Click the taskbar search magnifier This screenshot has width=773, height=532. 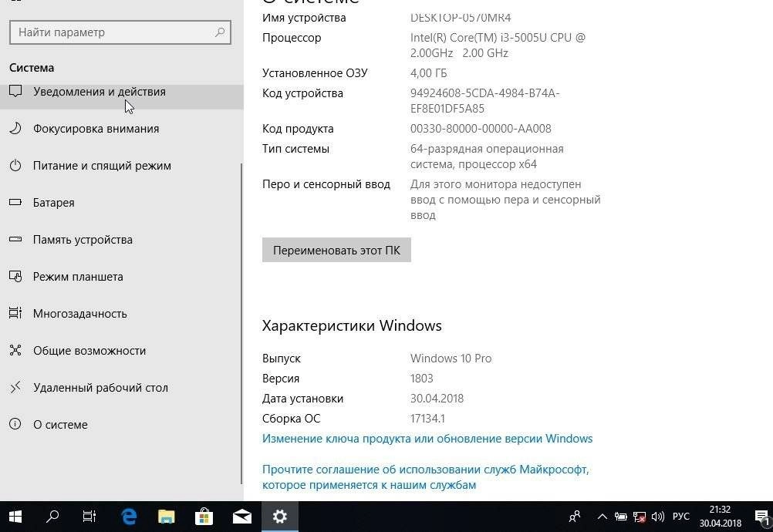(52, 517)
